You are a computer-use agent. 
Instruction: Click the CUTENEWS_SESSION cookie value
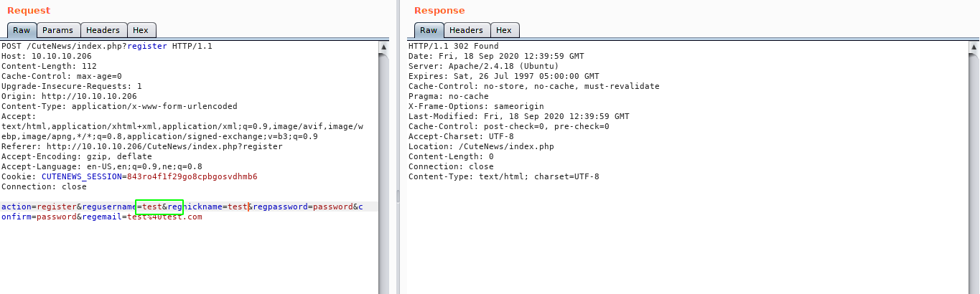(x=192, y=176)
